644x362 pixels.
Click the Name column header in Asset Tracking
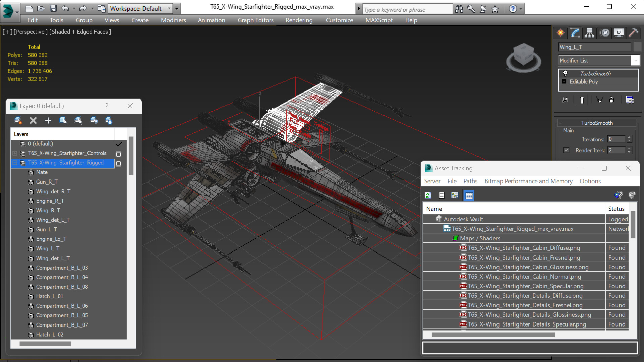point(514,209)
